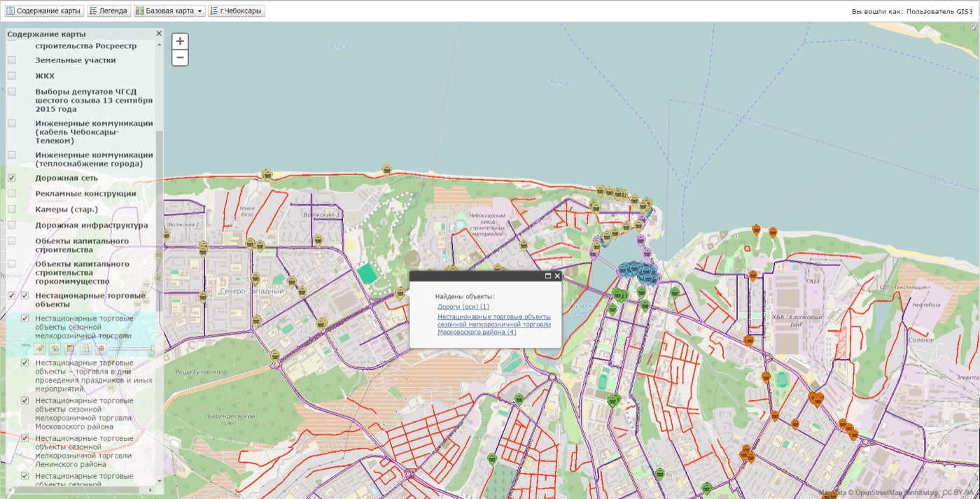Click the Вы вошли как: Пользователь GIS3 text
This screenshot has width=980, height=499.
tap(912, 12)
